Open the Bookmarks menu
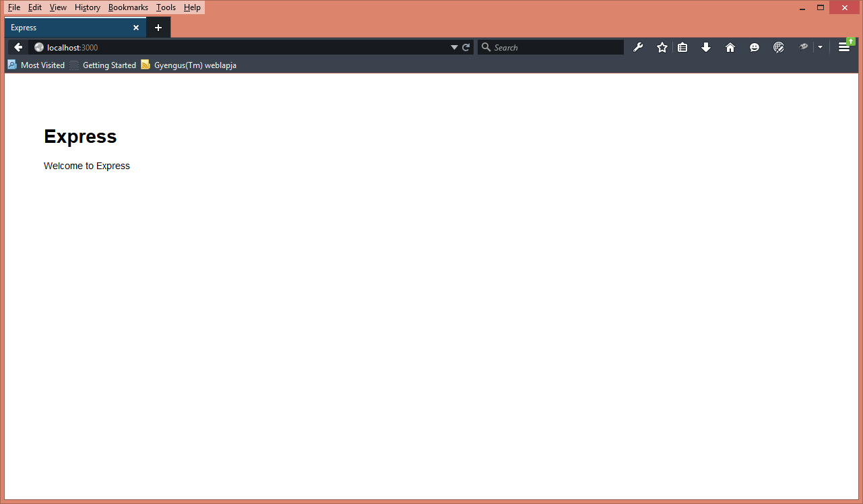Viewport: 863px width, 504px height. pos(128,7)
